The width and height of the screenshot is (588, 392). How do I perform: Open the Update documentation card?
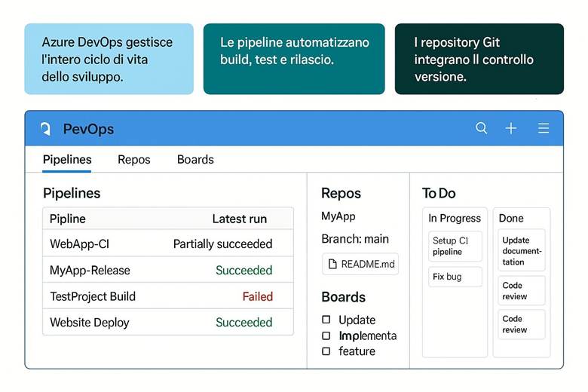pyautogui.click(x=522, y=251)
